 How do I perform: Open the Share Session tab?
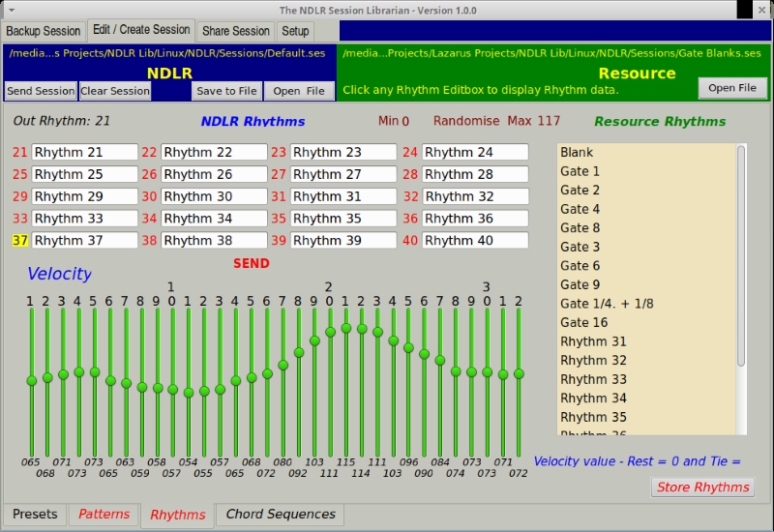pos(235,31)
